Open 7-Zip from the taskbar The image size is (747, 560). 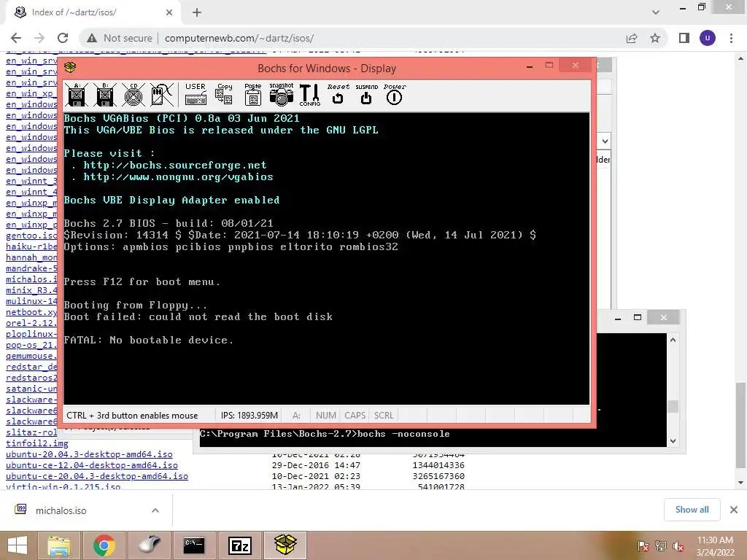coord(239,545)
